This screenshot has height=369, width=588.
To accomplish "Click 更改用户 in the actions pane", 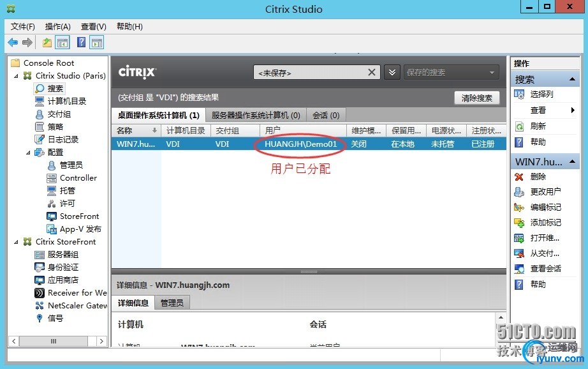I will 545,192.
